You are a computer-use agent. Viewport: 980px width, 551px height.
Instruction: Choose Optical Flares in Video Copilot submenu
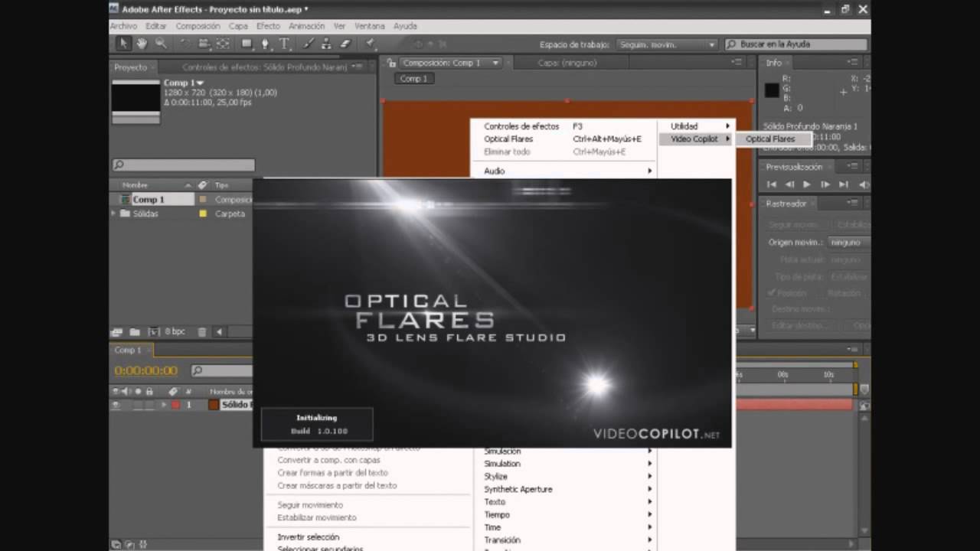point(769,139)
